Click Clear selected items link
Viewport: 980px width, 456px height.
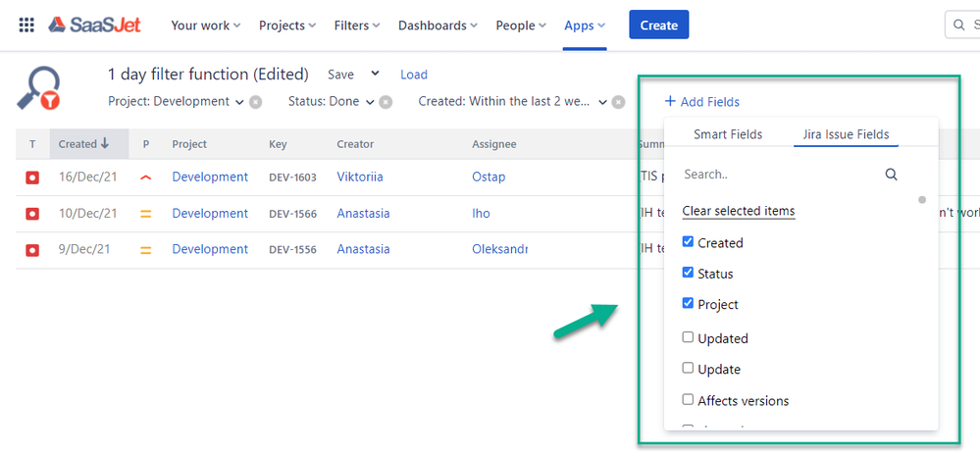738,211
